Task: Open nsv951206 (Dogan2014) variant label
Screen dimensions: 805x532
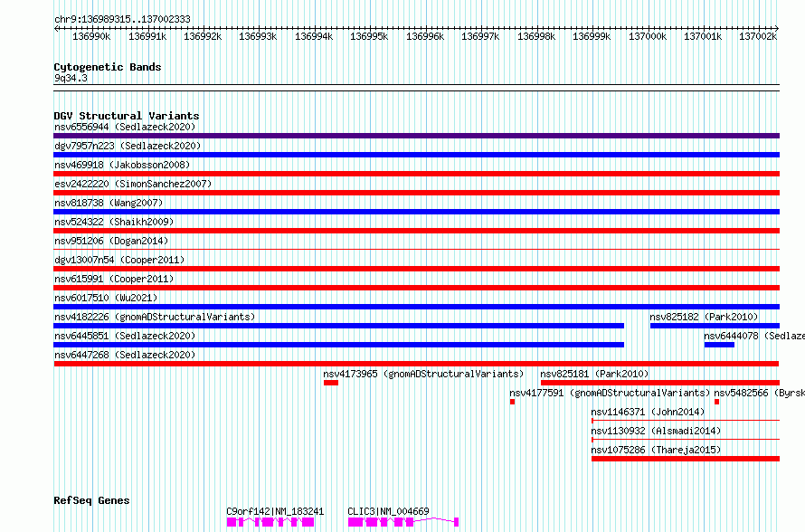Action: click(111, 241)
